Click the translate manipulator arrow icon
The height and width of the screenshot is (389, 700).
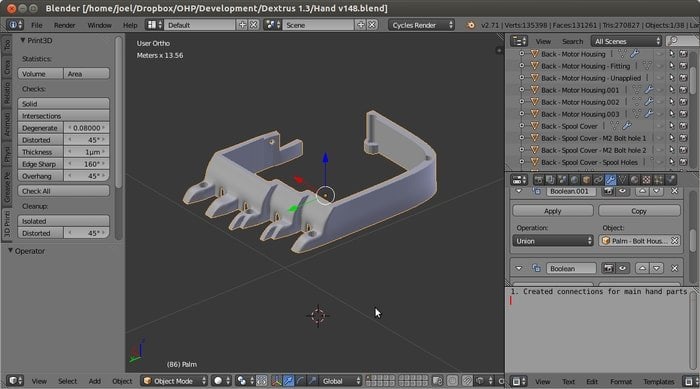(x=288, y=381)
